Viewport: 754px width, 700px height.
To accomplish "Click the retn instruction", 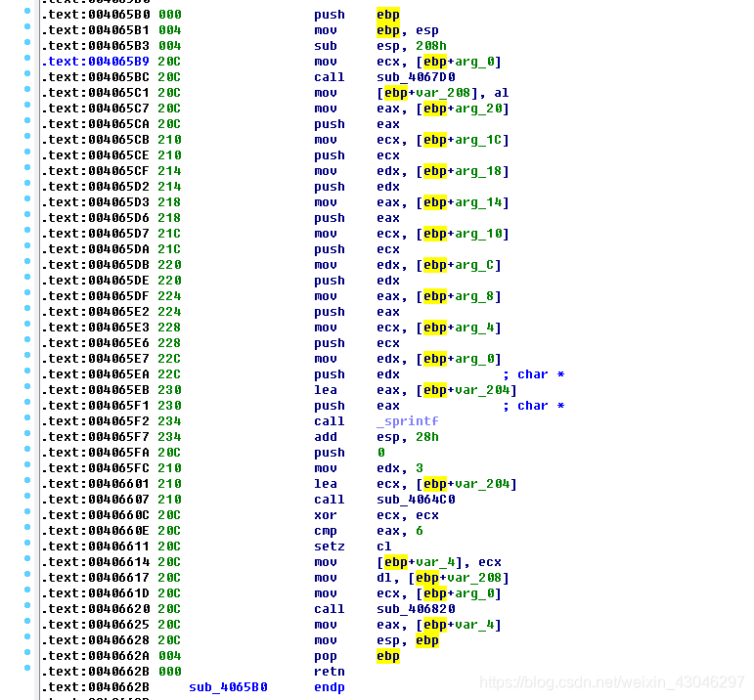I will point(330,672).
